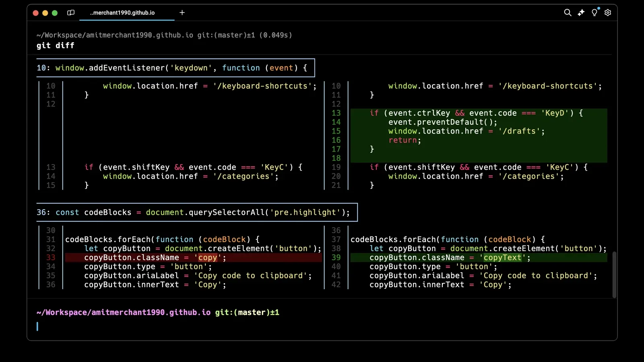Click line number 33 in the left diff pane
The image size is (644, 362).
pyautogui.click(x=51, y=257)
